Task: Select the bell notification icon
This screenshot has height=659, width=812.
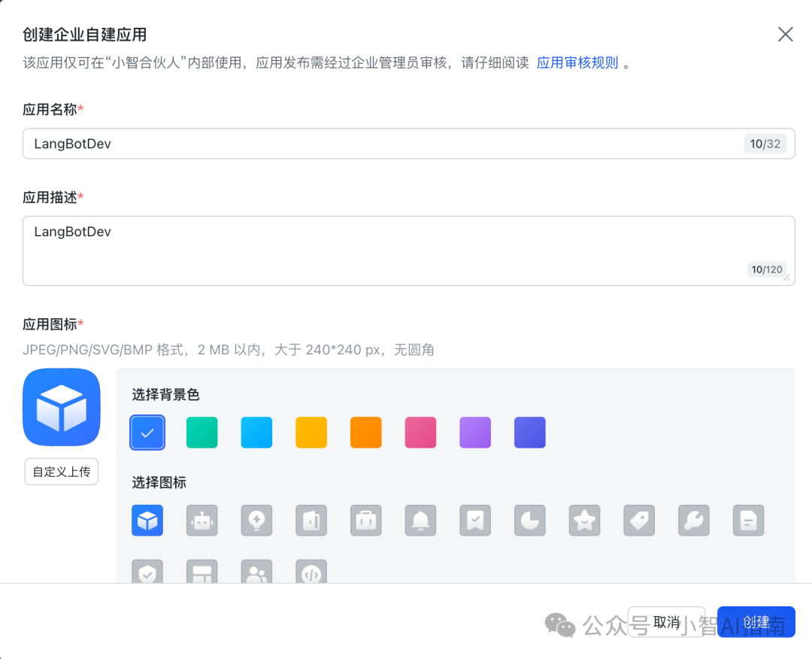Action: click(x=420, y=521)
